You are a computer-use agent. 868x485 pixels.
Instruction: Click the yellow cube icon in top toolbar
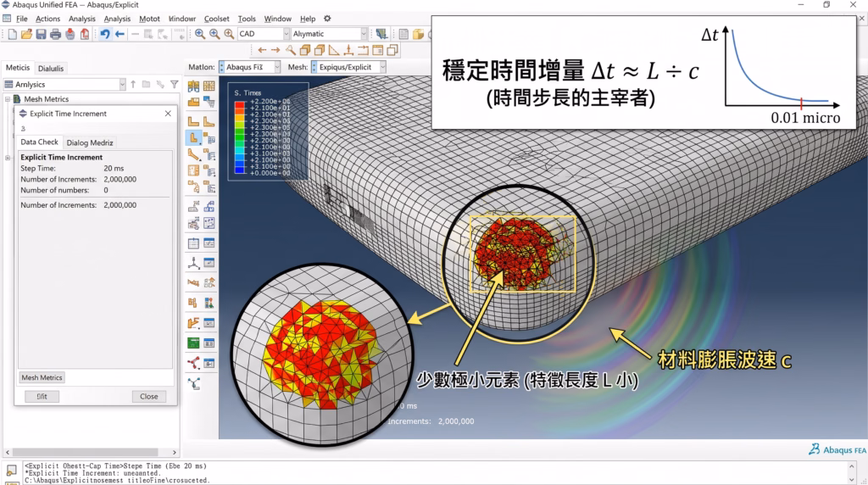click(418, 34)
